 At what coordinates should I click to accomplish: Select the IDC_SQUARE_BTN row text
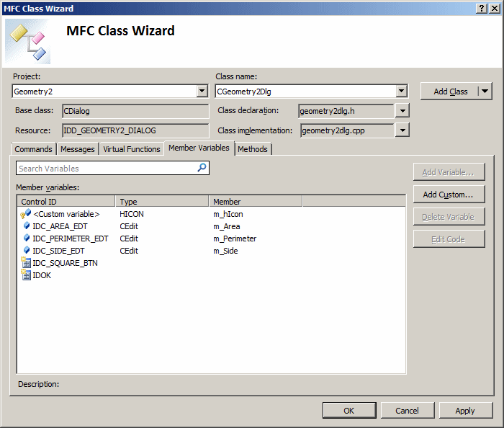coord(66,263)
